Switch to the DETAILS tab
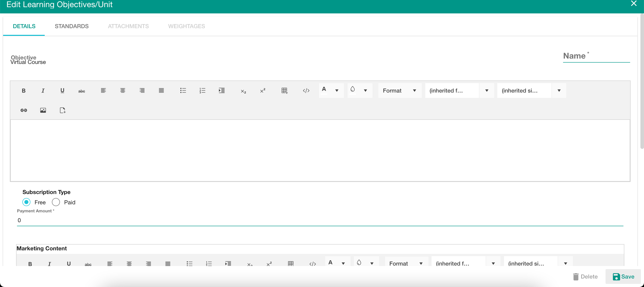This screenshot has width=644, height=287. (x=24, y=26)
